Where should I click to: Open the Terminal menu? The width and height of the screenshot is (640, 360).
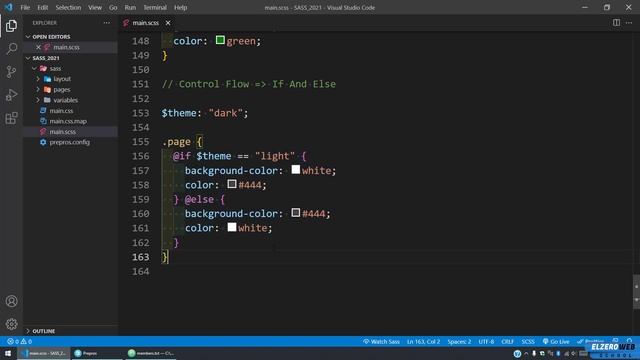pyautogui.click(x=155, y=7)
